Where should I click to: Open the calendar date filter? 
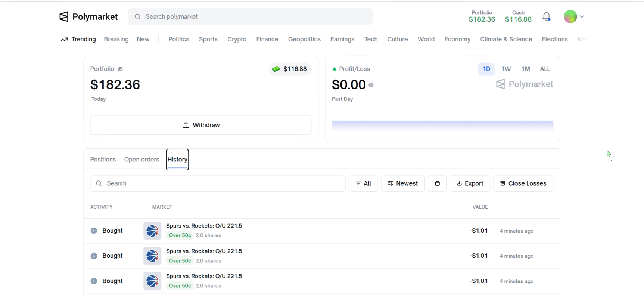tap(437, 183)
